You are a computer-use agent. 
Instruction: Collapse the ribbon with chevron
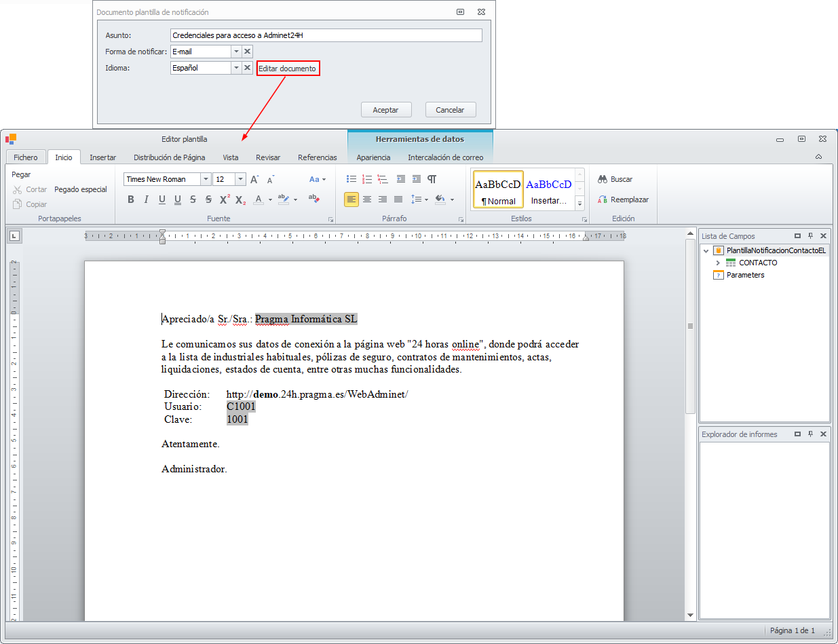coord(818,157)
